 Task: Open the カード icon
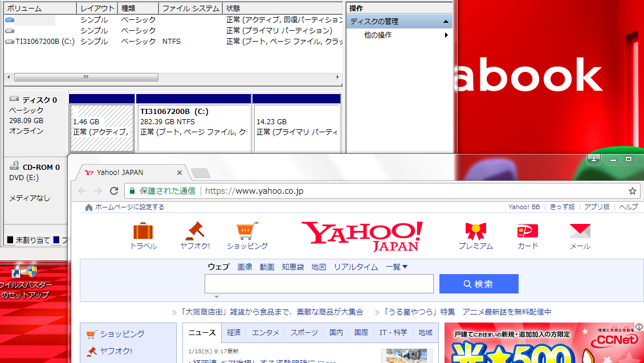click(527, 231)
